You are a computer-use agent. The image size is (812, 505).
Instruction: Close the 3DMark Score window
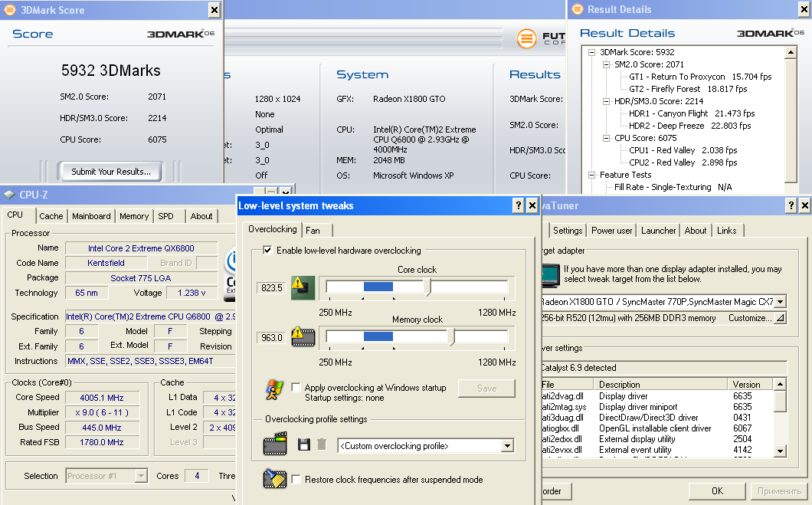pos(214,10)
